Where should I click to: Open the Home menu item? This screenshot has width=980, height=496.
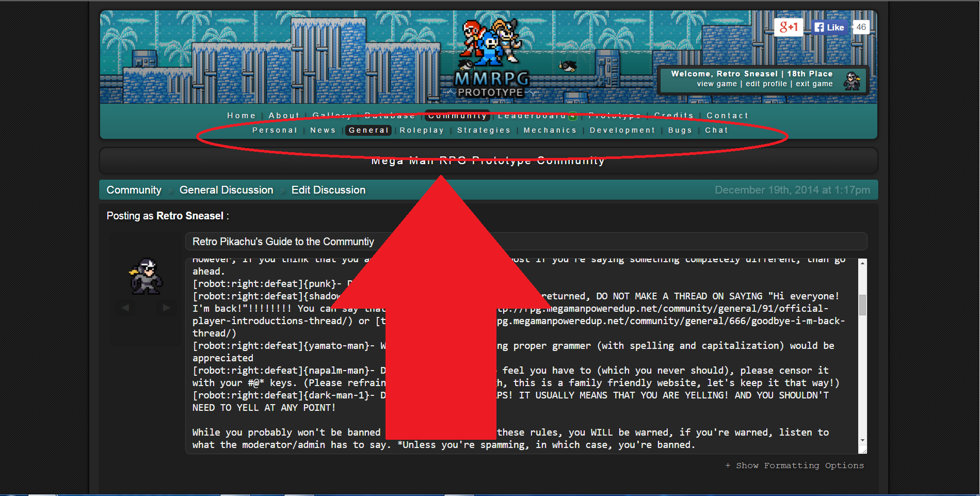[242, 116]
